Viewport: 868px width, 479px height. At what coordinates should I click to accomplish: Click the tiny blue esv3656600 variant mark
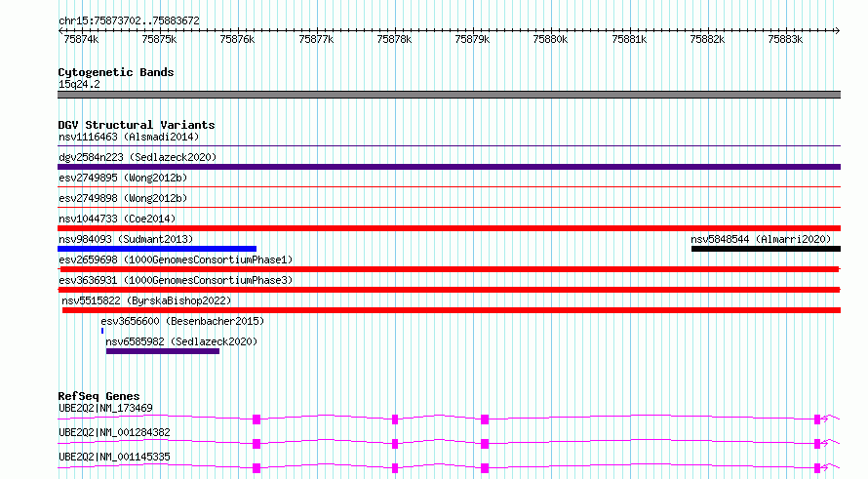coord(102,331)
